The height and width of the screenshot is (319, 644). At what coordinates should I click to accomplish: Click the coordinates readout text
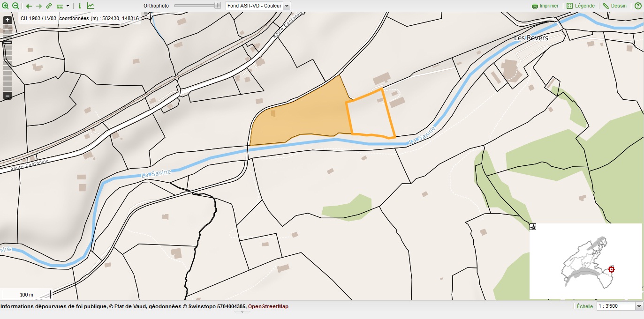[x=80, y=18]
